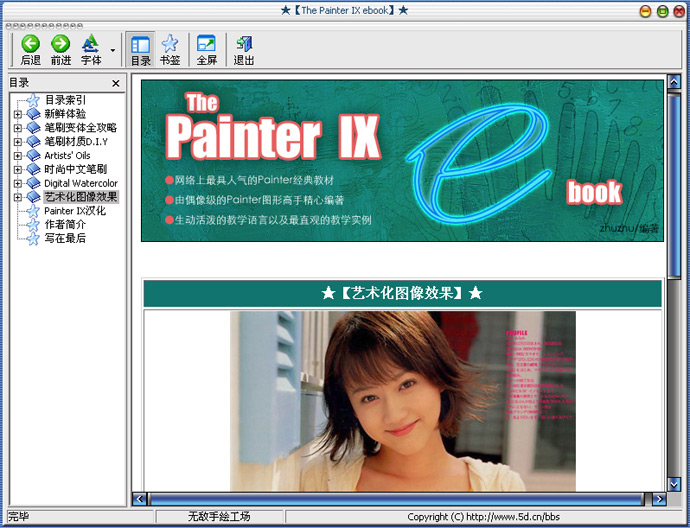The width and height of the screenshot is (690, 528).
Task: Expand the 新鲜体验 chapter node
Action: [x=17, y=114]
